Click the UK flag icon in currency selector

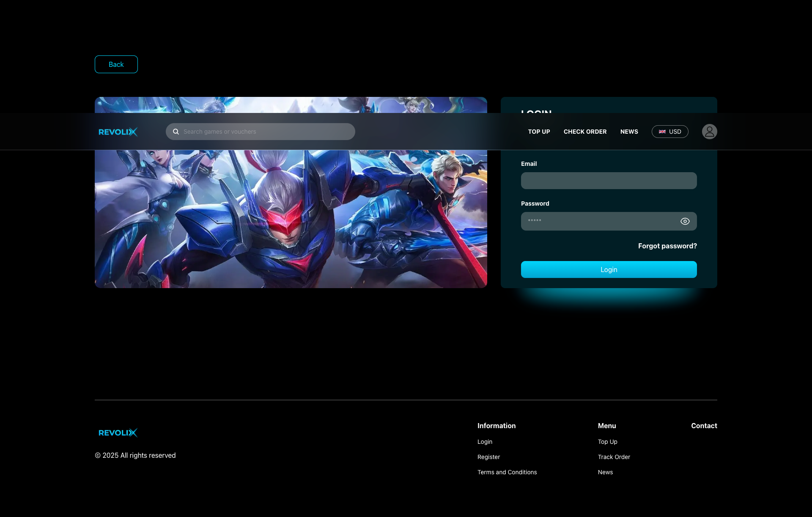point(661,132)
